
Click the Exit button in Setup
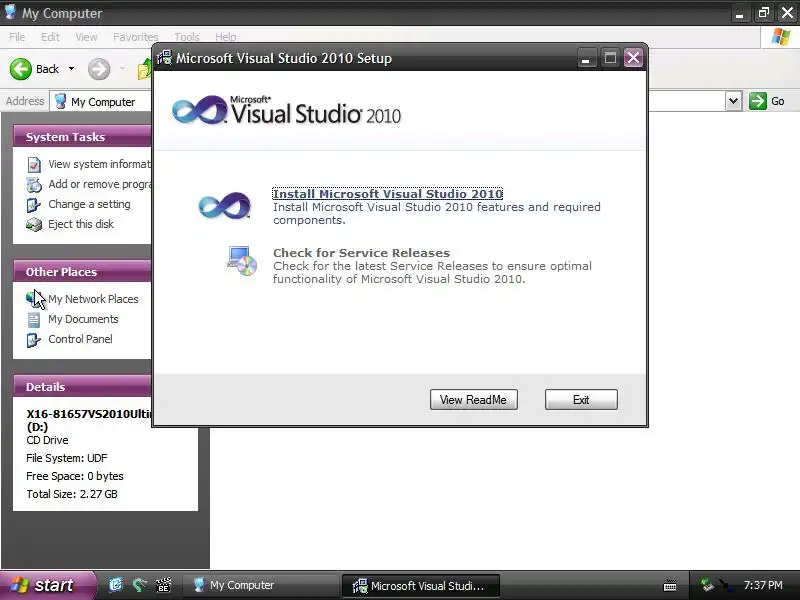(x=581, y=399)
